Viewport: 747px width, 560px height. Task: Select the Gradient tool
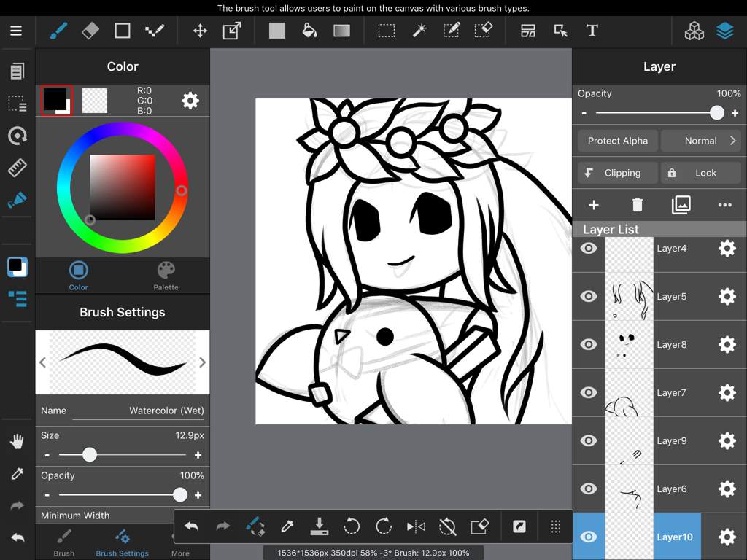(x=341, y=31)
